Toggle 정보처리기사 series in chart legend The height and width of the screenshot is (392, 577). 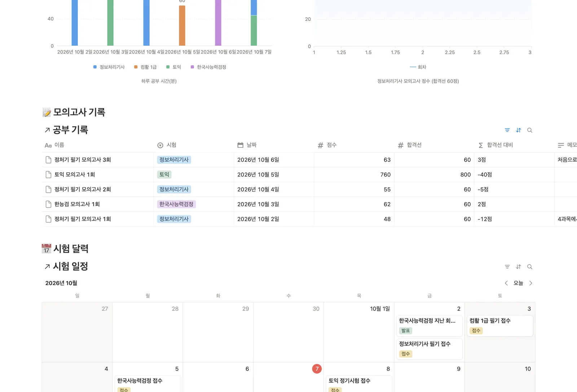tap(109, 67)
